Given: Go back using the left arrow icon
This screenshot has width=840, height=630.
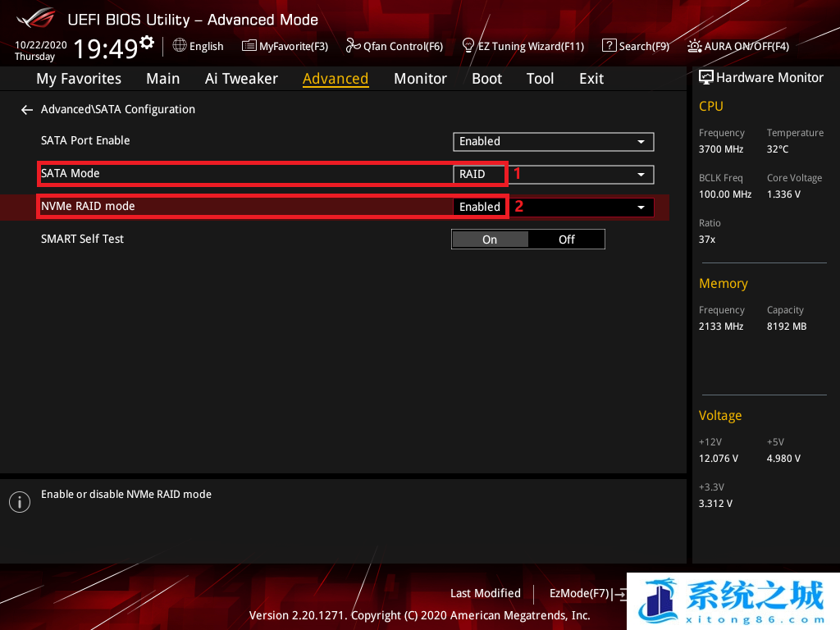Looking at the screenshot, I should (x=27, y=110).
